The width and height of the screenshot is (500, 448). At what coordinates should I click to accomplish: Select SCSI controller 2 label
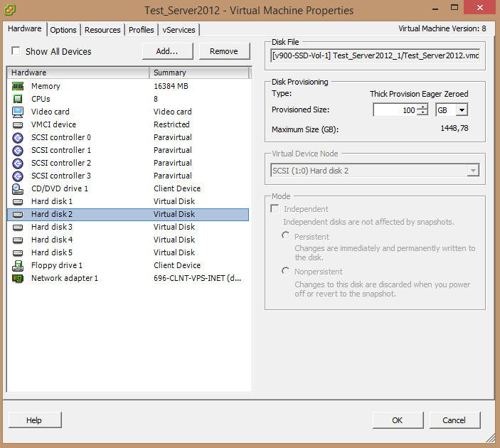61,163
